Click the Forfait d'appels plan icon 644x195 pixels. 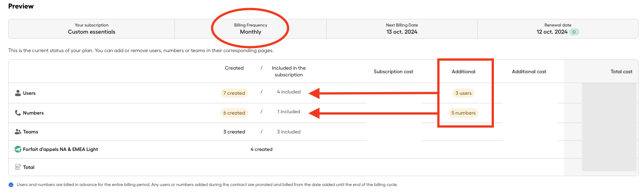tap(18, 149)
